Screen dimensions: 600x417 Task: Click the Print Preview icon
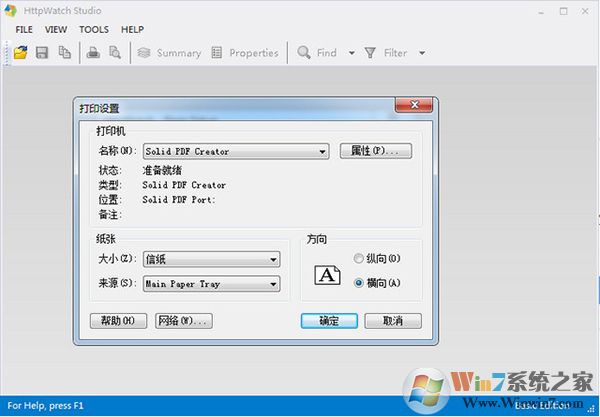(x=115, y=52)
